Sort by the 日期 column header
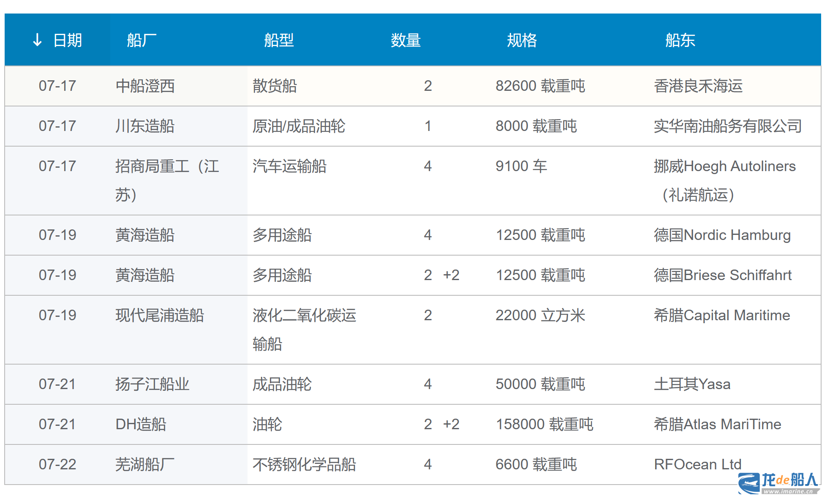Viewport: 830px width, 504px height. click(x=68, y=40)
